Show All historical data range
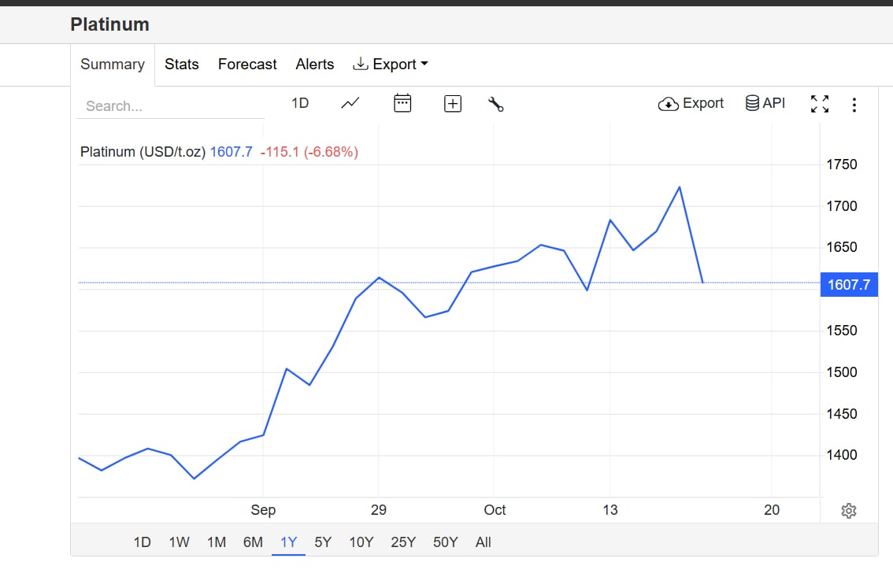The height and width of the screenshot is (588, 893). pos(484,542)
